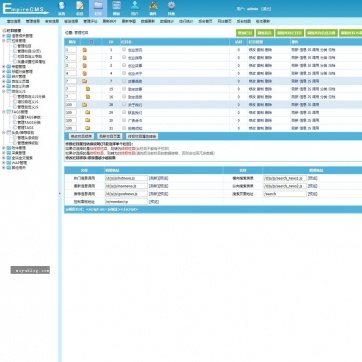Open the 信息 section icon with pencil
Viewport: 362px width, 362px height.
tap(80, 8)
